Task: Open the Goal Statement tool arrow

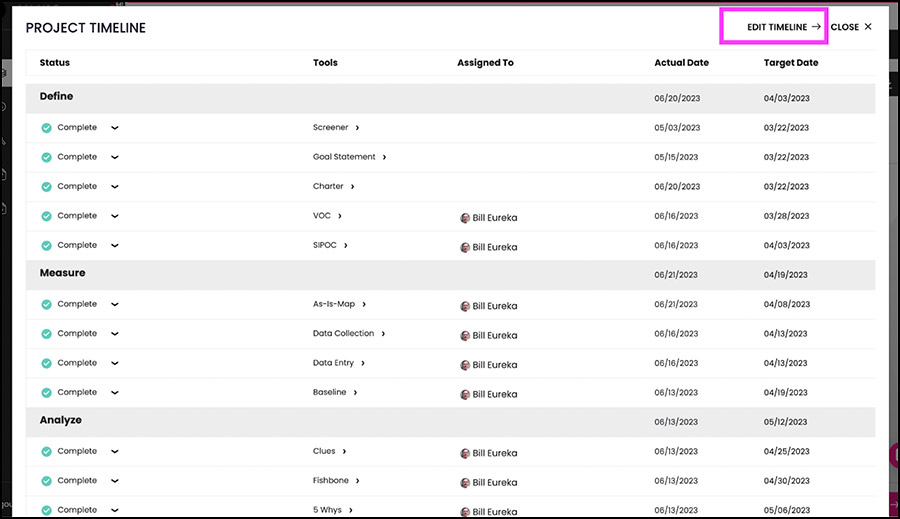Action: pyautogui.click(x=384, y=157)
